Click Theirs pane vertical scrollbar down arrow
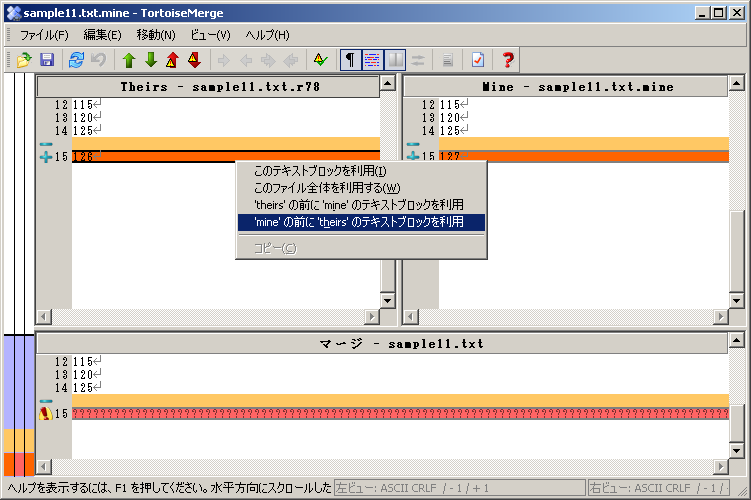 (x=387, y=300)
